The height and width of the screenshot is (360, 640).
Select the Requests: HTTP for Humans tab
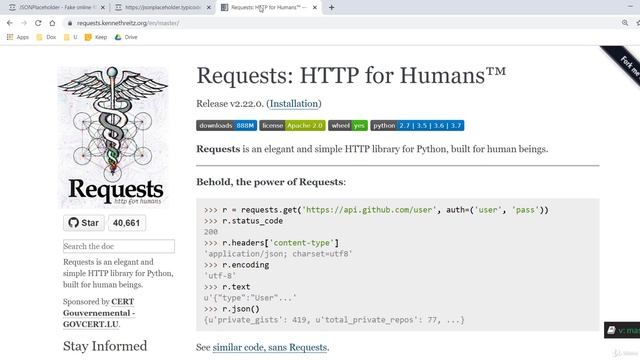pos(268,7)
